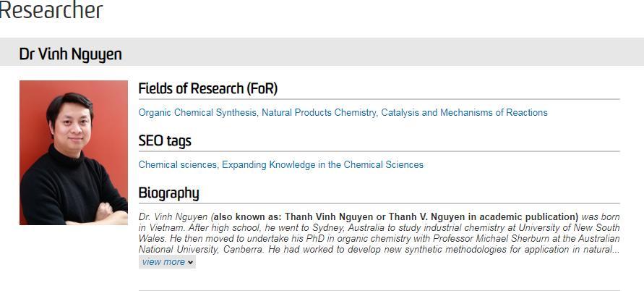Click the Dr Vinh Nguyen name heading
Screen dimensions: 644x291
(70, 54)
